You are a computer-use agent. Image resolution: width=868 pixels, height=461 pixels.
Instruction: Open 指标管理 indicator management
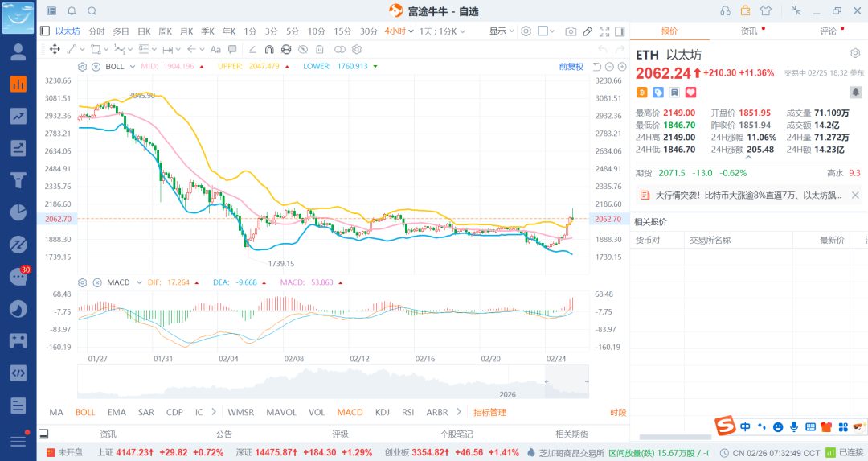point(489,412)
